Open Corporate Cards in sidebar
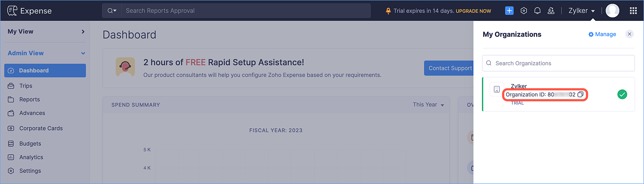The height and width of the screenshot is (184, 644). tap(41, 128)
